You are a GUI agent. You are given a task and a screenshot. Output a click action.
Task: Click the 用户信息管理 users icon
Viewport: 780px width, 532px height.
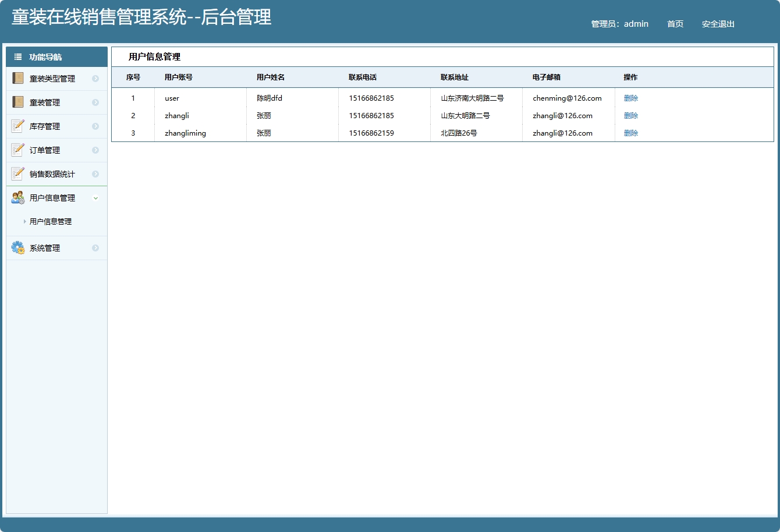(x=17, y=197)
